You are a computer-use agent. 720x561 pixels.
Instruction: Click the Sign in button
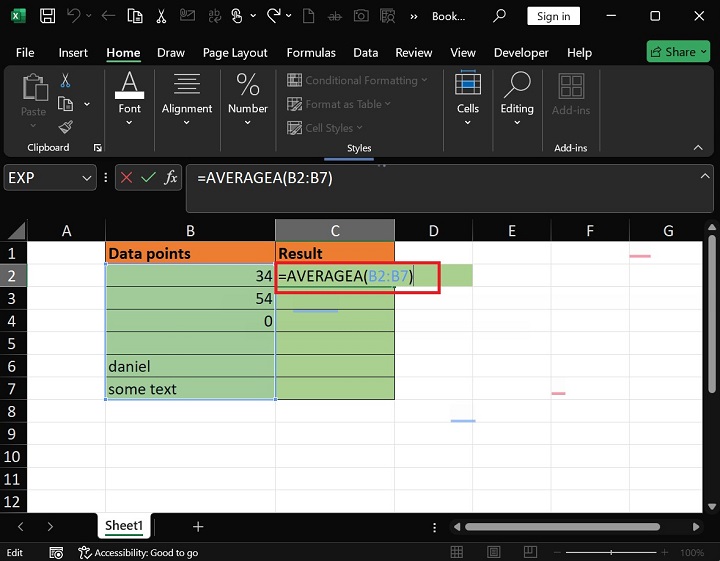tap(553, 16)
